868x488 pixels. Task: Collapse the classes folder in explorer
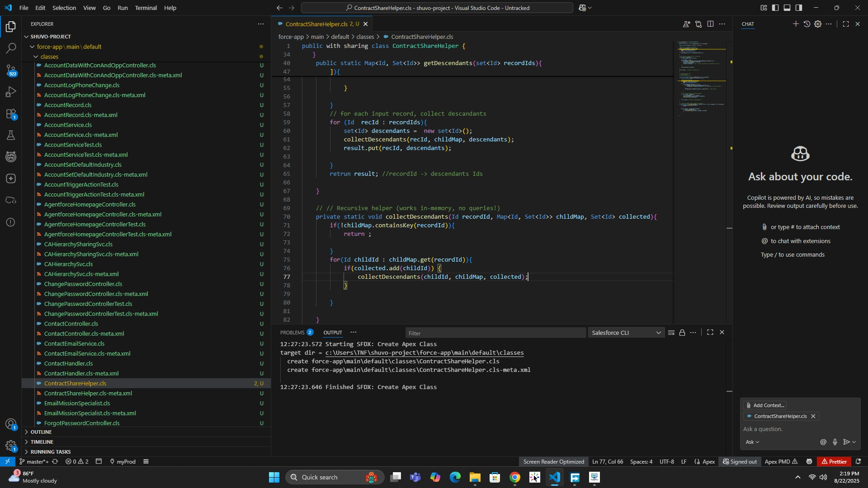pos(49,56)
